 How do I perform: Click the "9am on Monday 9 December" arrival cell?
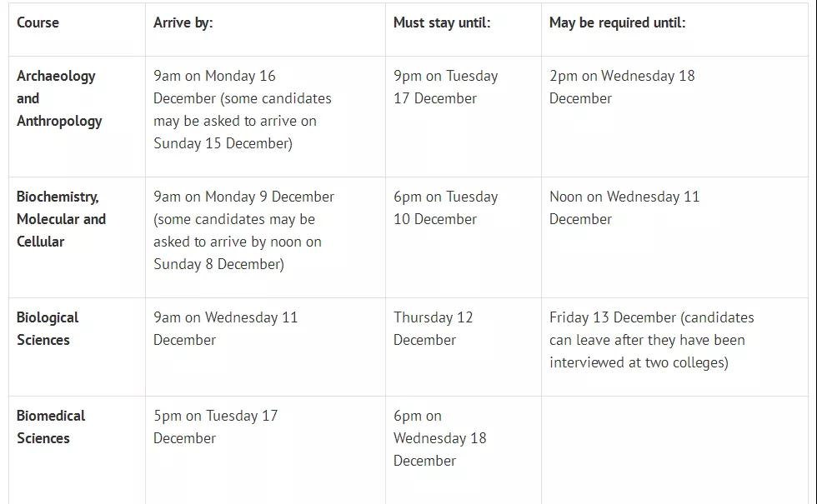pos(243,231)
